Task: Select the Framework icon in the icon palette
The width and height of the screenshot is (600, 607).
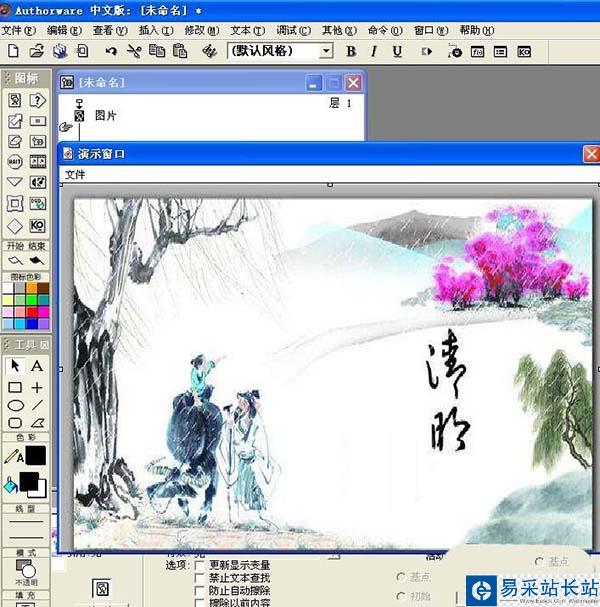Action: coord(15,203)
